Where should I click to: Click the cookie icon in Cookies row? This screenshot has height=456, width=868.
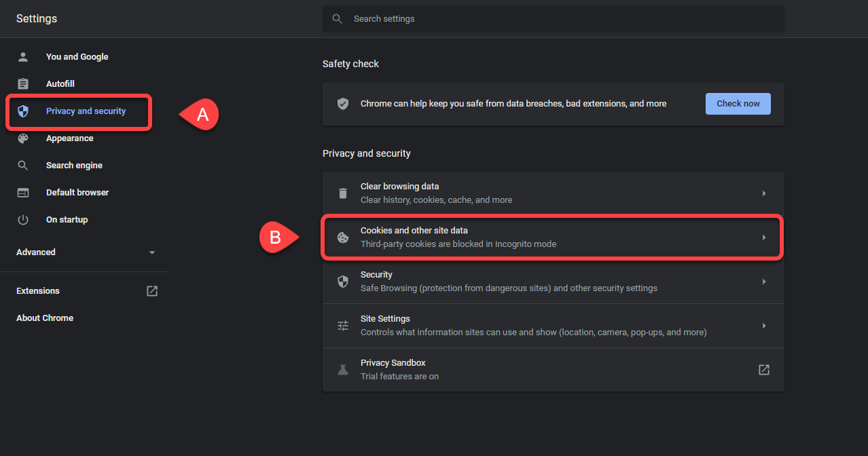pyautogui.click(x=343, y=237)
